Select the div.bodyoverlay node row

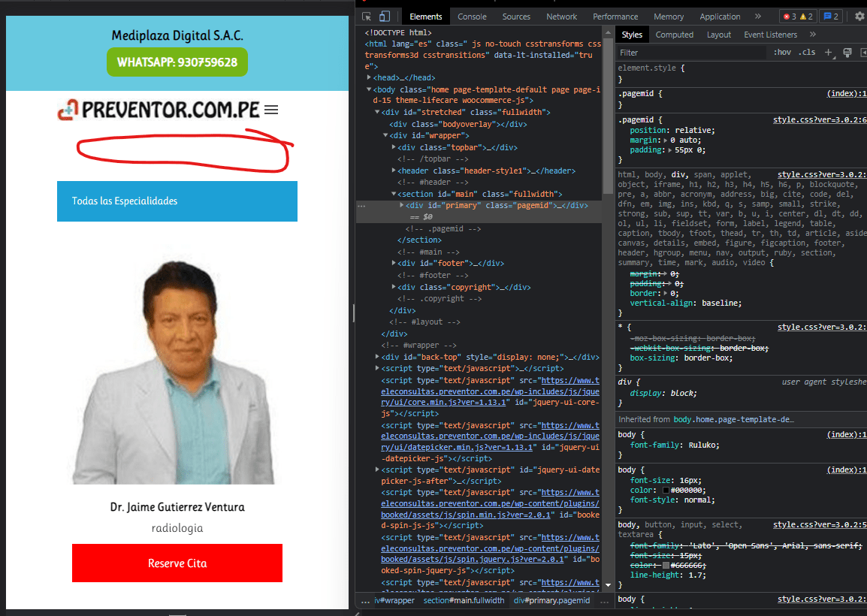458,125
